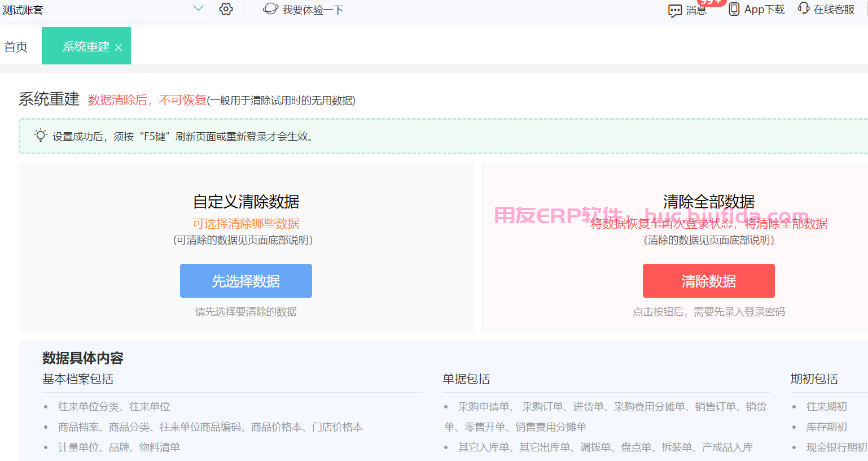
Task: Click 点击按钮后，需要先录入登录密码 hint
Action: click(709, 312)
